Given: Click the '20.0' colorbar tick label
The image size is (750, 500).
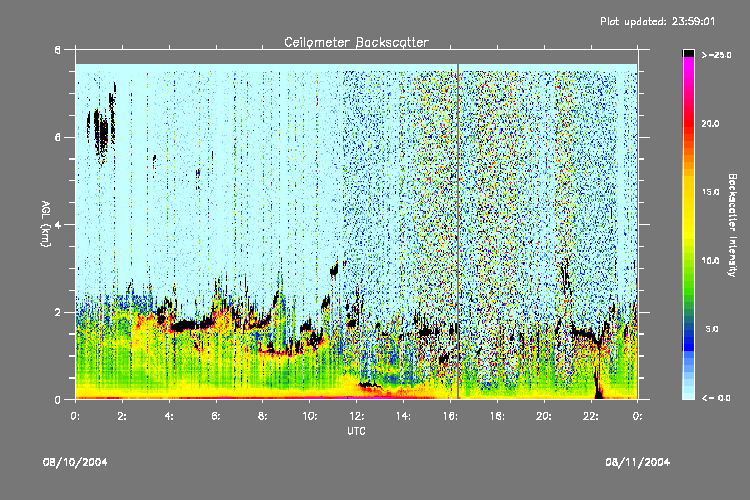Looking at the screenshot, I should pyautogui.click(x=710, y=123).
